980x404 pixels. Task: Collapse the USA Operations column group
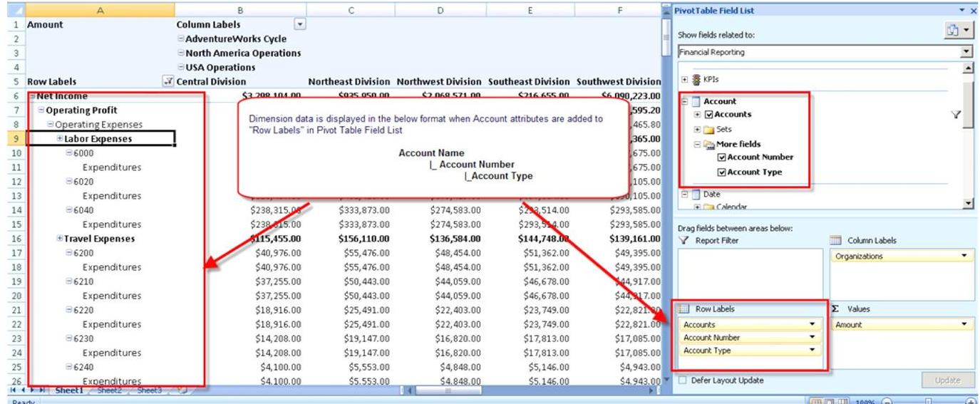[181, 68]
